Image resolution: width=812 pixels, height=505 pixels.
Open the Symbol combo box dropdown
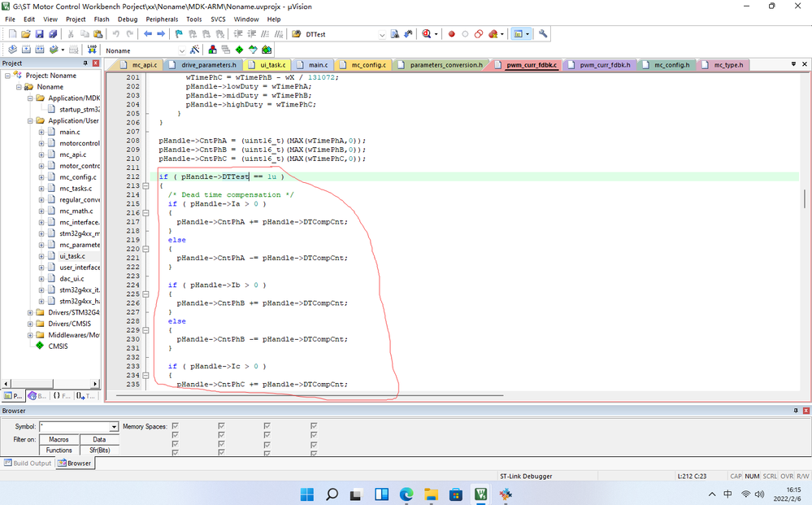114,427
